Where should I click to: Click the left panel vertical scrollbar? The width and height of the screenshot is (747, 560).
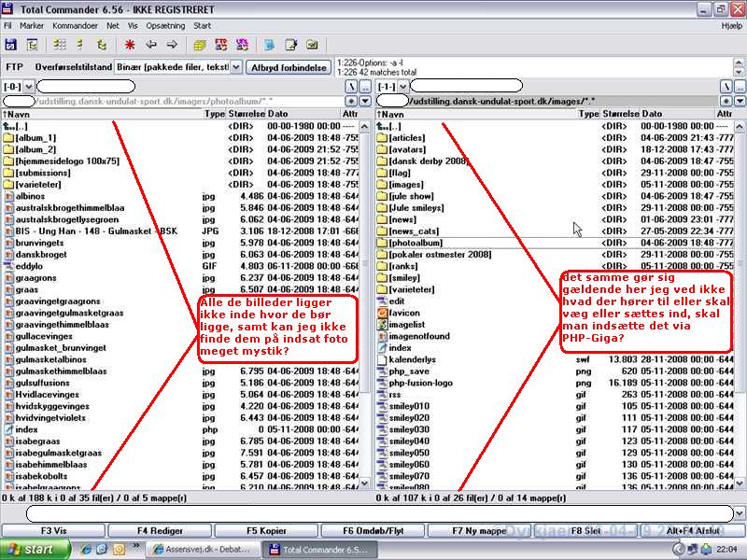click(x=364, y=305)
